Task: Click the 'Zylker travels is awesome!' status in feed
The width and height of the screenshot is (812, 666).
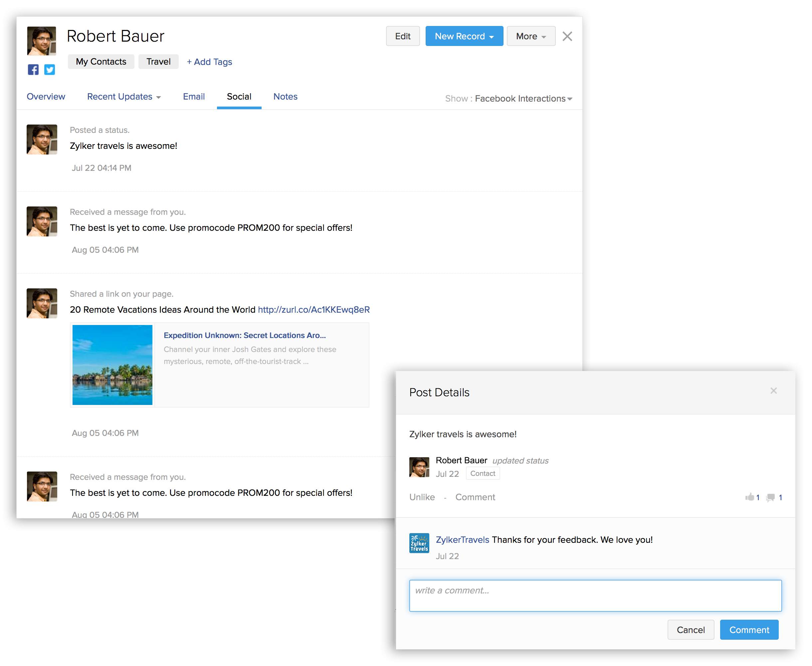Action: (123, 146)
